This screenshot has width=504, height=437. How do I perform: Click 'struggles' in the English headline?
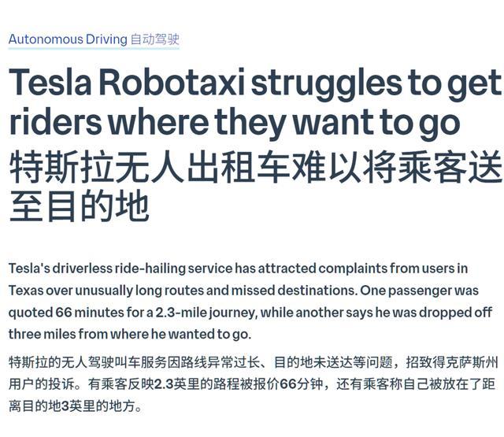click(326, 84)
